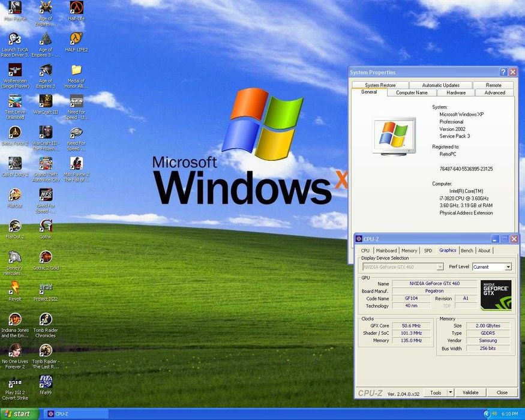Select the Delta Force 2 shortcut

[x=15, y=136]
